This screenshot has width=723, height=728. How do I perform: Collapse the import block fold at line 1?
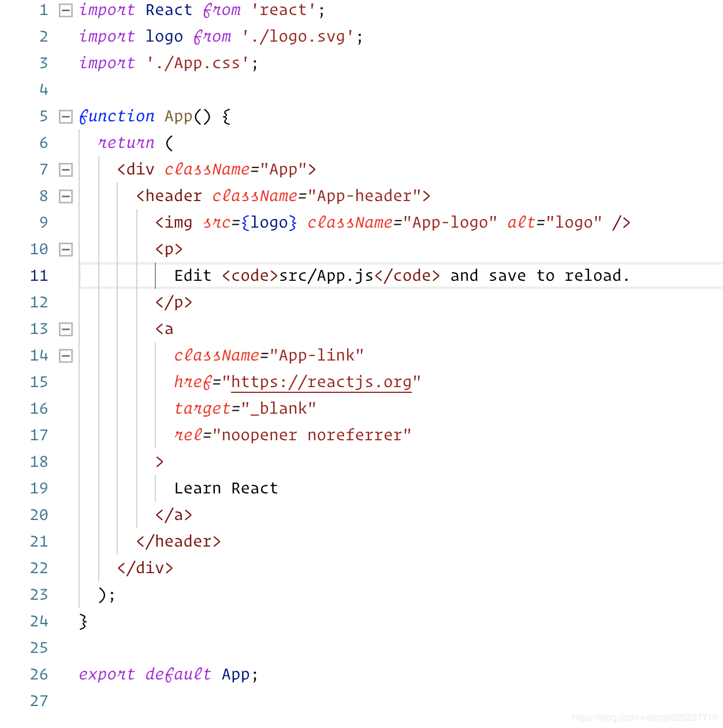coord(66,10)
